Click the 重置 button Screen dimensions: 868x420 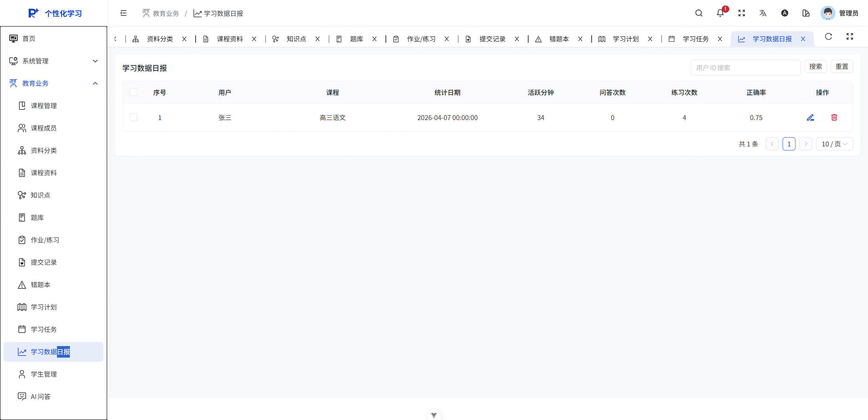(842, 66)
